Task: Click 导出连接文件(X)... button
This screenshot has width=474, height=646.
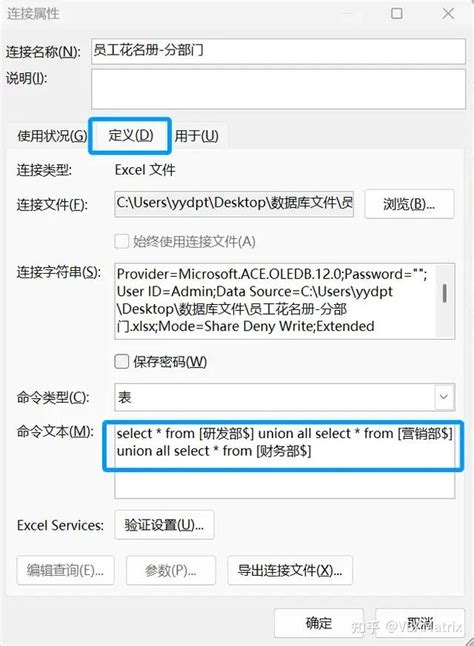Action: click(x=290, y=570)
